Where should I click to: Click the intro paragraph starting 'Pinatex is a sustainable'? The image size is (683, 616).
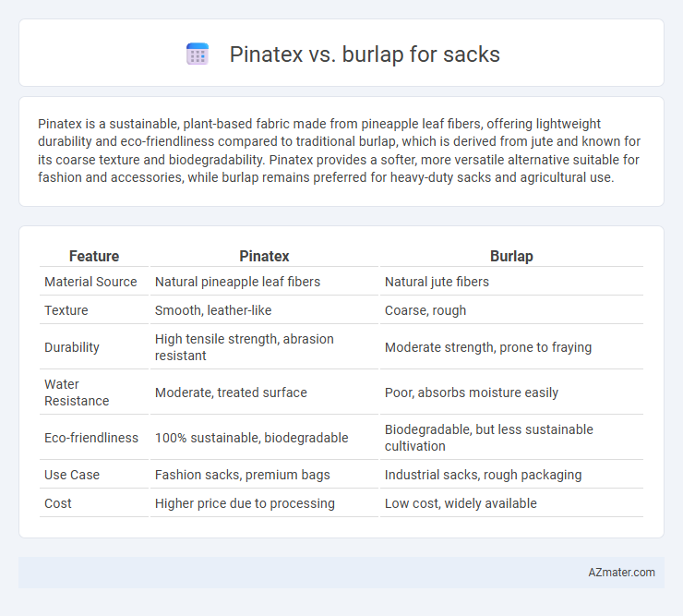[x=340, y=151]
